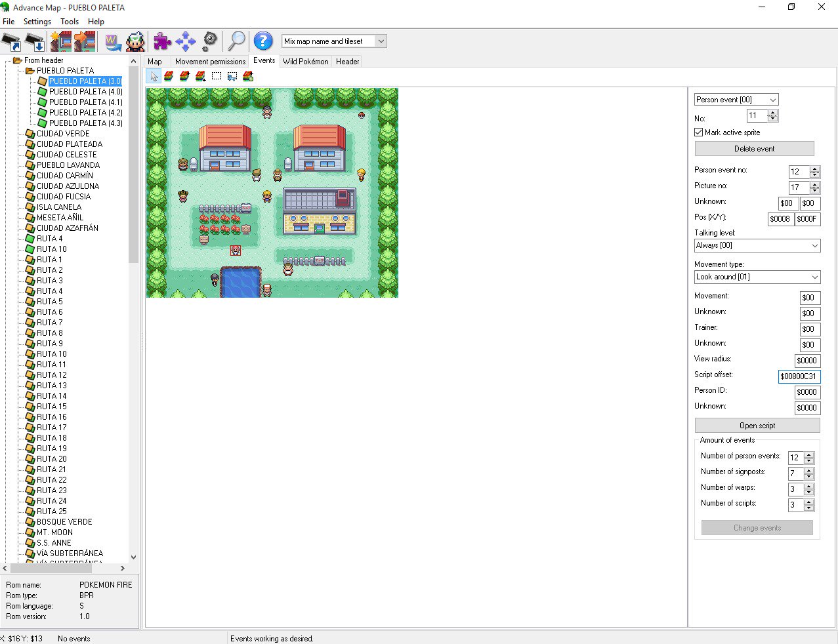Viewport: 838px width, 644px height.
Task: Click the Save ROM toolbar icon
Action: click(35, 41)
